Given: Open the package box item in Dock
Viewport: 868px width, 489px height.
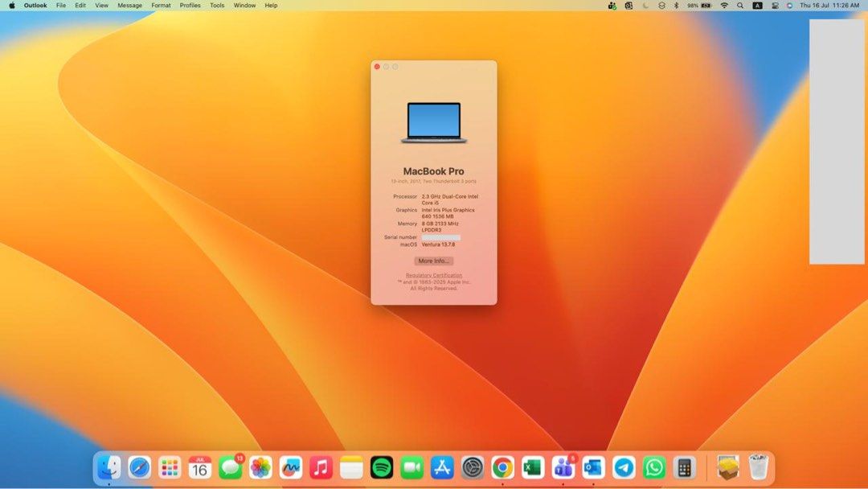Looking at the screenshot, I should (728, 468).
